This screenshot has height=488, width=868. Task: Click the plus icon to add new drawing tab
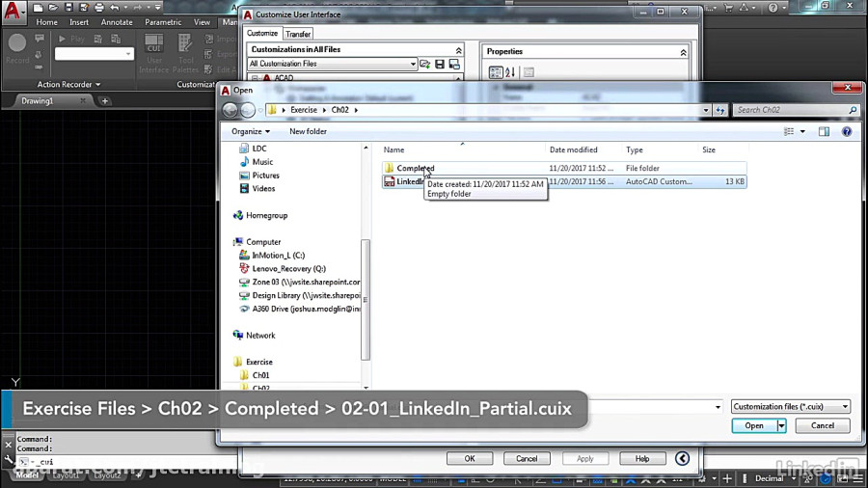pyautogui.click(x=104, y=100)
